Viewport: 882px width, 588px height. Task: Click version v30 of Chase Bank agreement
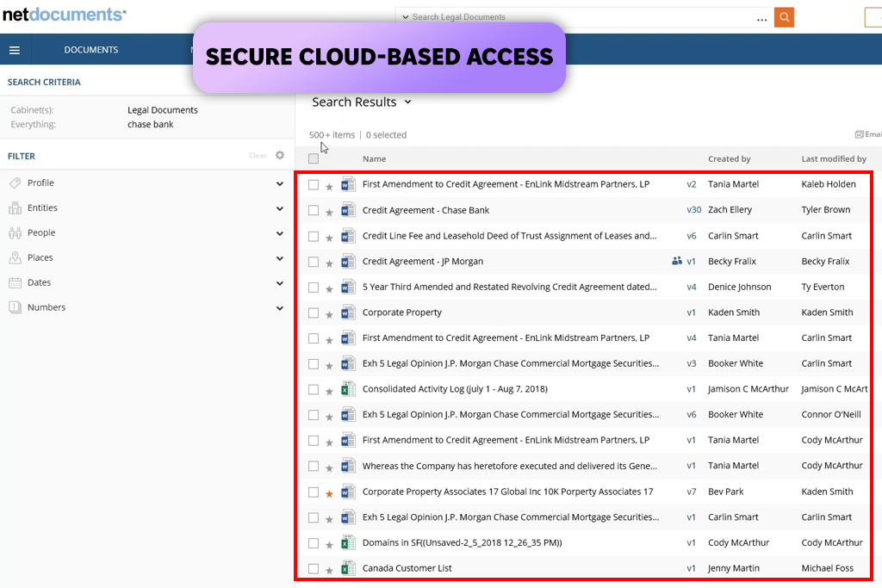(x=694, y=210)
